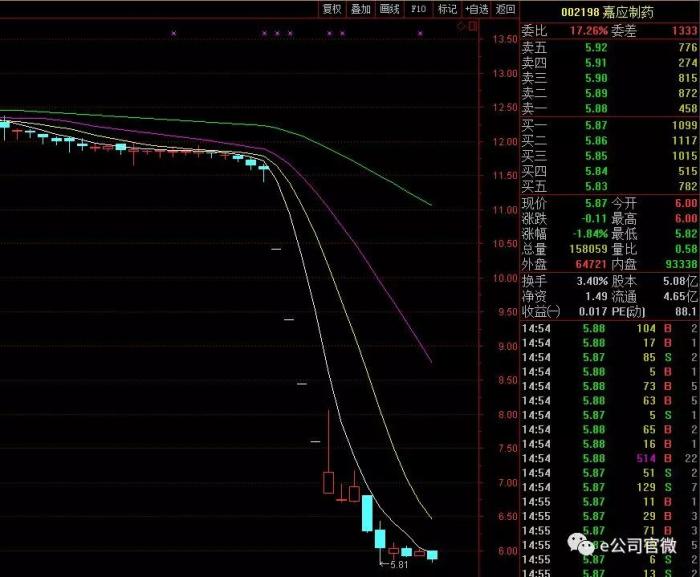Select the purple 514 volume trade tick
Image resolution: width=700 pixels, height=577 pixels.
coord(610,458)
